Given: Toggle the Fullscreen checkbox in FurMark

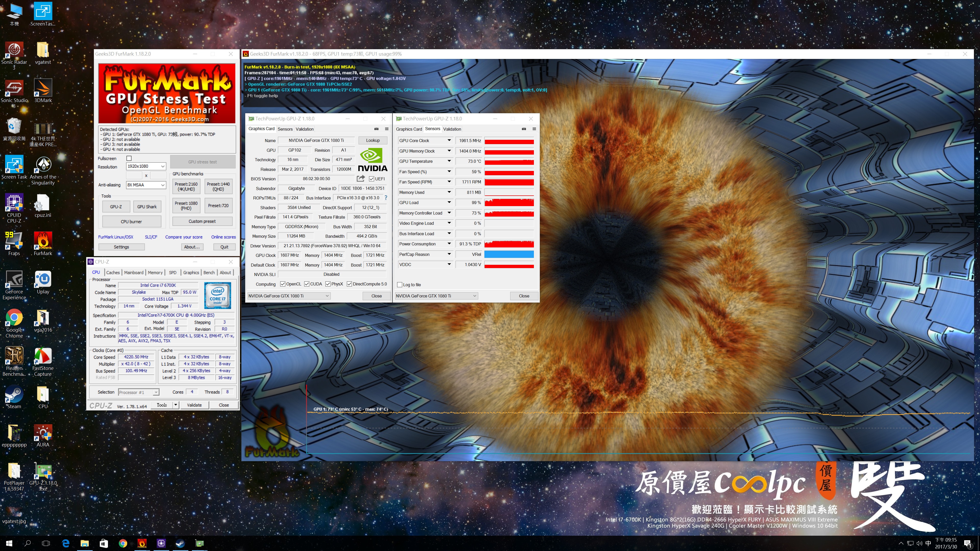Looking at the screenshot, I should 129,158.
